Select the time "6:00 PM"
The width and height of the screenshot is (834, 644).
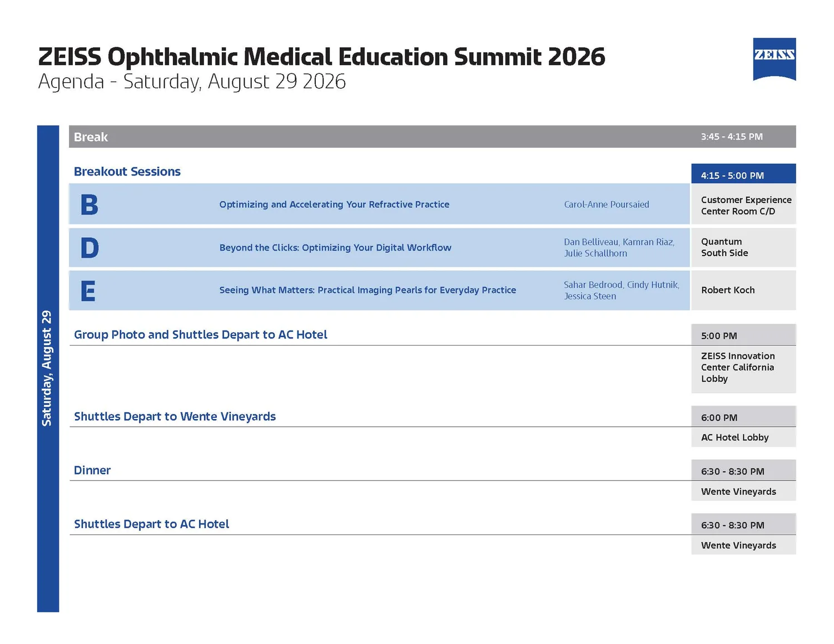(x=719, y=418)
